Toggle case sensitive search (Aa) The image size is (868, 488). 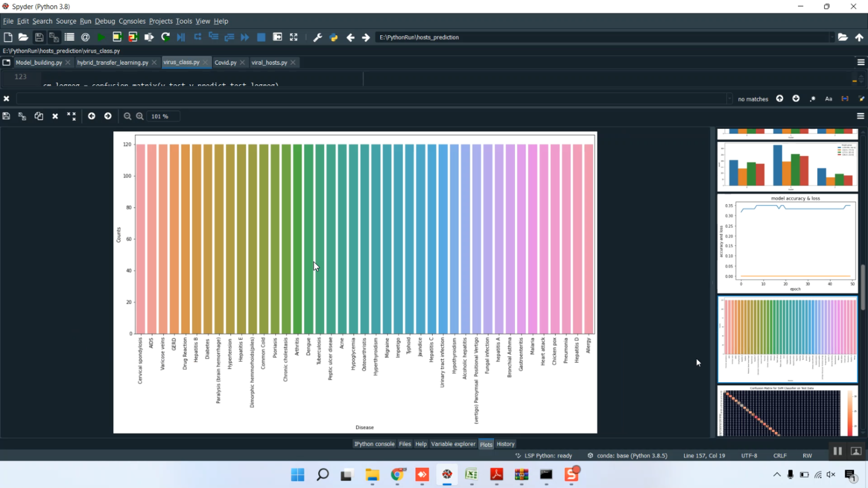tap(829, 99)
